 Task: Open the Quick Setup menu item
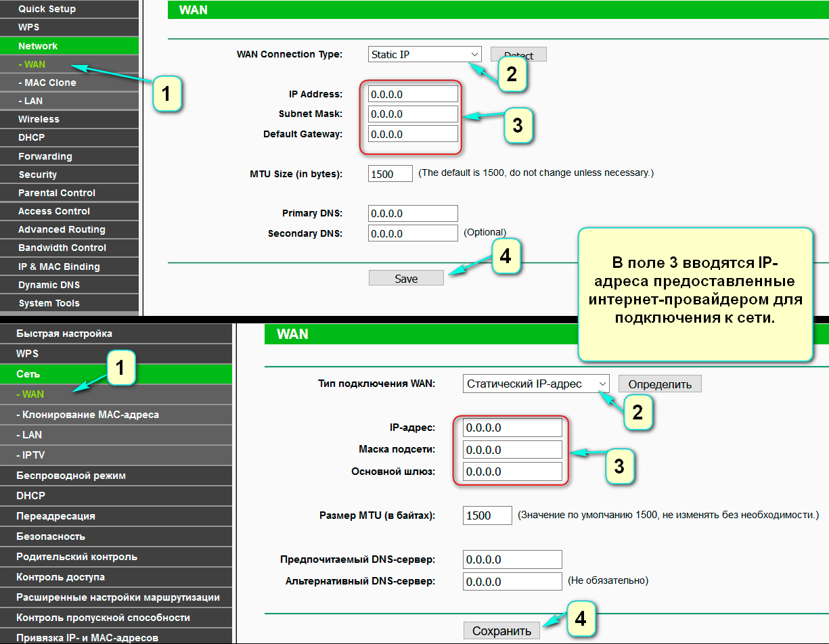click(47, 9)
